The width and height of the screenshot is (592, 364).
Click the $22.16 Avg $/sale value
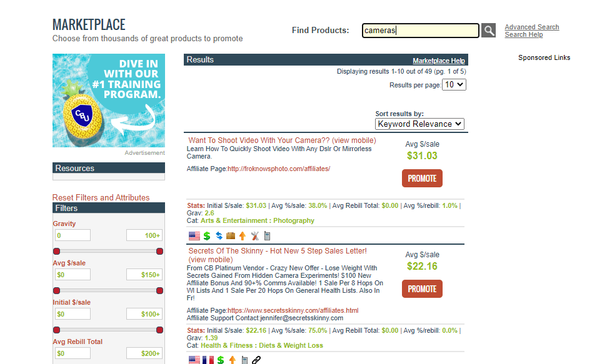[x=422, y=267]
